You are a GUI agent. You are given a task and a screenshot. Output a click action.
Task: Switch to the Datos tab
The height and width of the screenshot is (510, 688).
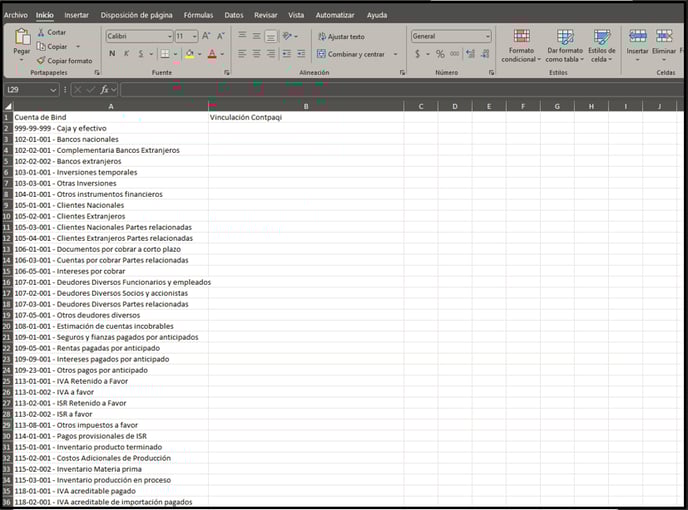click(x=234, y=15)
